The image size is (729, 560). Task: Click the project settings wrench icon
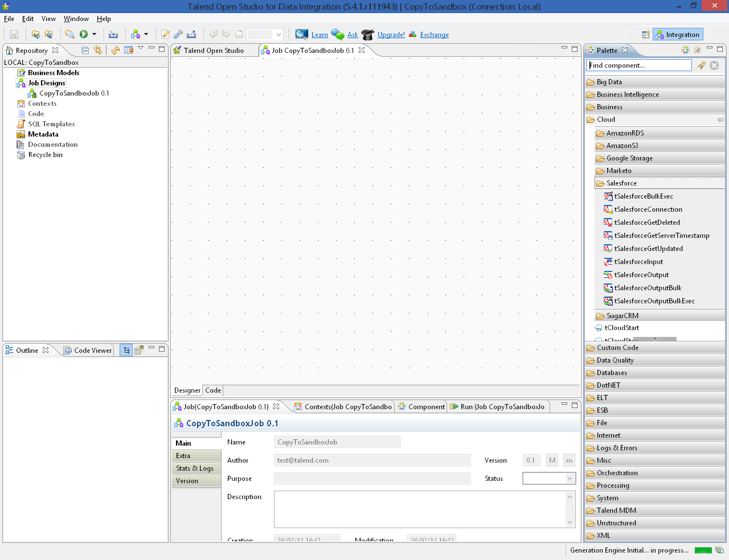(x=178, y=35)
